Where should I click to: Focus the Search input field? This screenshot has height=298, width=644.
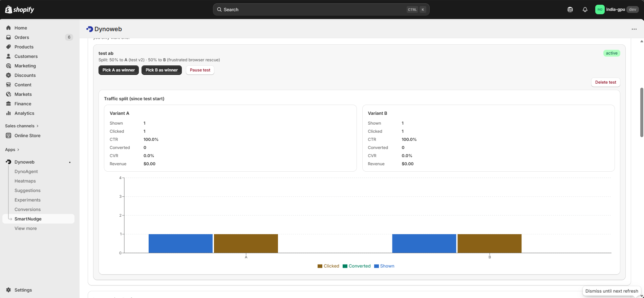pyautogui.click(x=312, y=9)
